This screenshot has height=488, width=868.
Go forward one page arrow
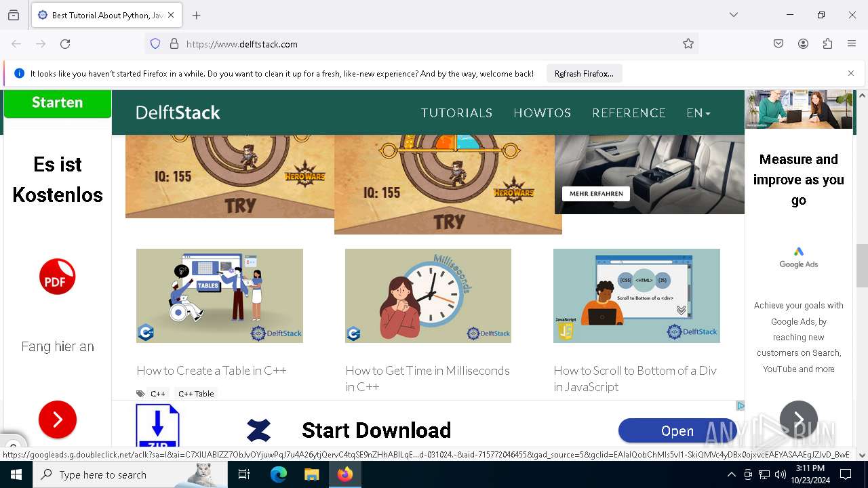click(41, 44)
